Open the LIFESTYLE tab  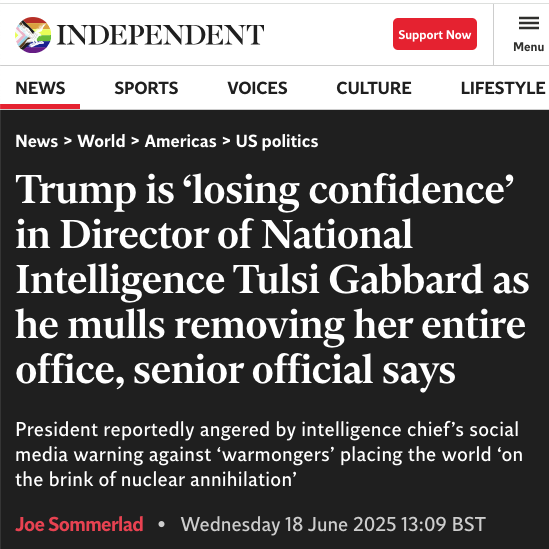pyautogui.click(x=503, y=88)
